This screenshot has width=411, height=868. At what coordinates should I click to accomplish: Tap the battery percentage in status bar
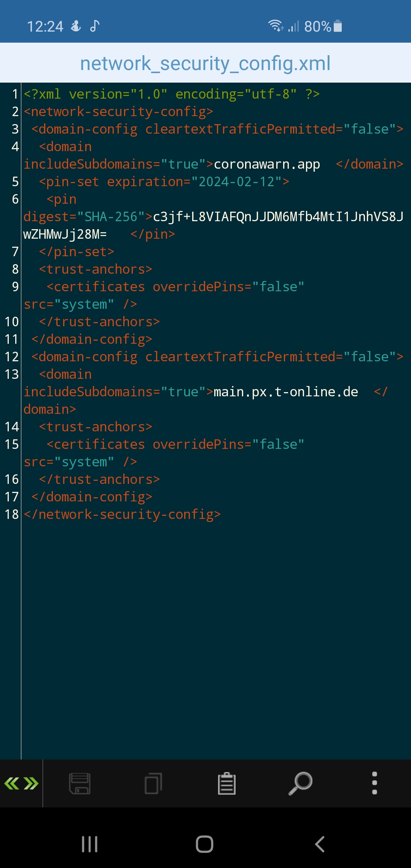click(318, 27)
